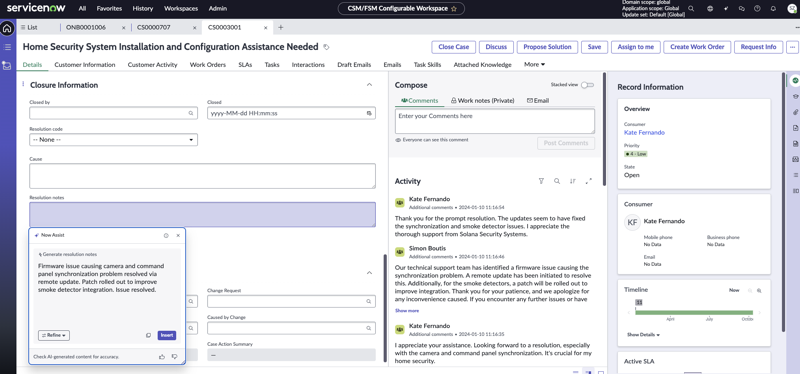The height and width of the screenshot is (374, 800).
Task: Open the help question mark icon
Action: click(757, 9)
